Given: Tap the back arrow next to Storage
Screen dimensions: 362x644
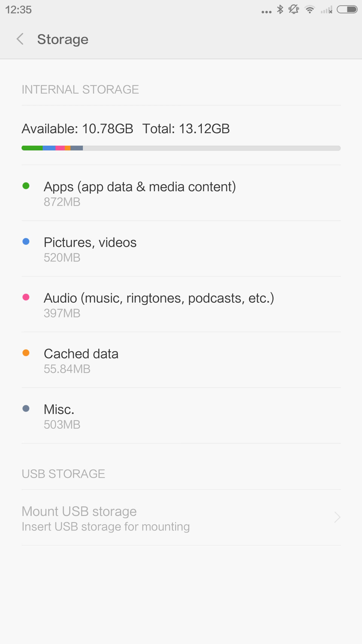Looking at the screenshot, I should 20,39.
